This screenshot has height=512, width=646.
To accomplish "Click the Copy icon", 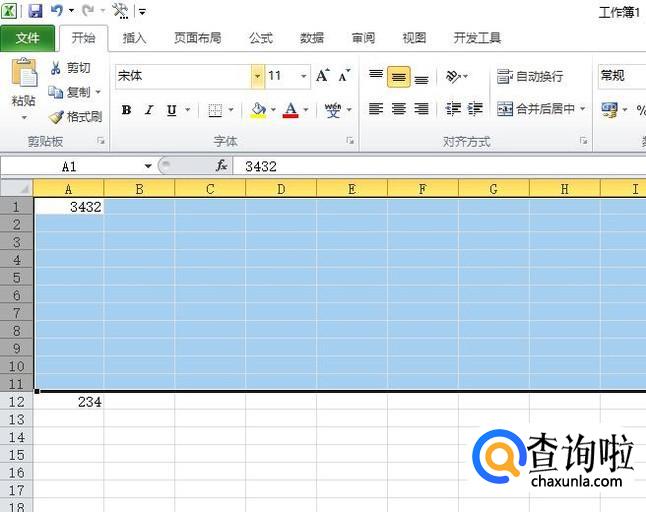I will point(56,92).
